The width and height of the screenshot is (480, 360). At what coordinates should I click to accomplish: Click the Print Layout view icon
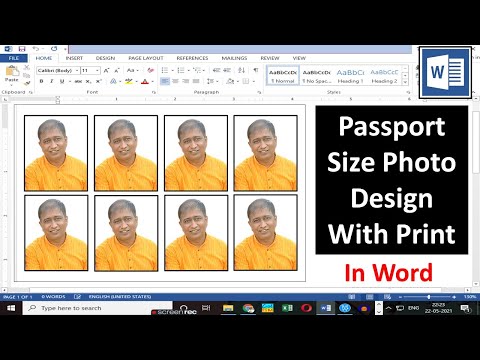click(369, 297)
